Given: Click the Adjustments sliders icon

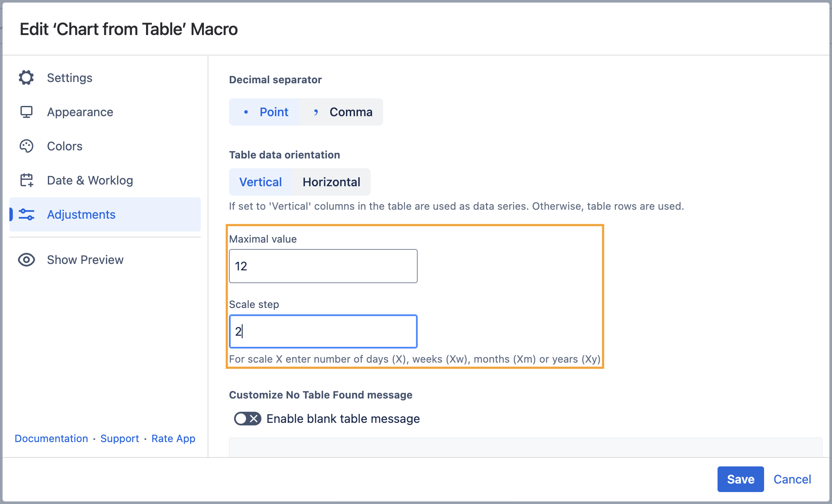Looking at the screenshot, I should 26,214.
